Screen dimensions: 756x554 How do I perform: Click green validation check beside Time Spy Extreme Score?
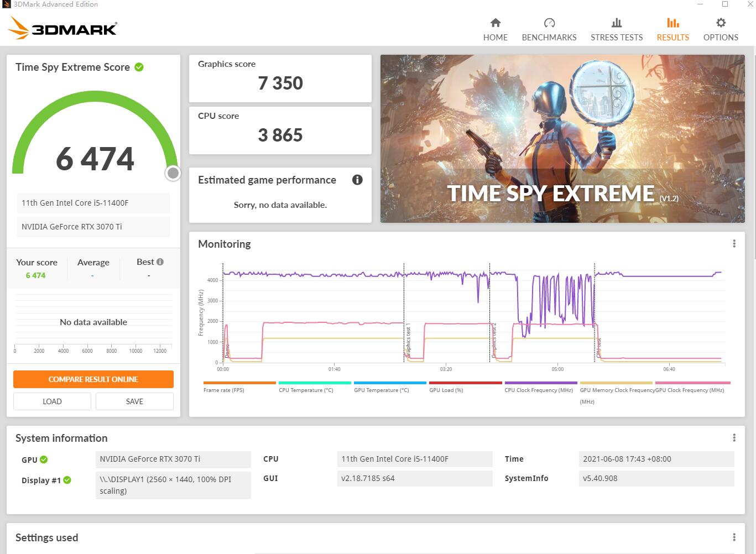coord(139,67)
